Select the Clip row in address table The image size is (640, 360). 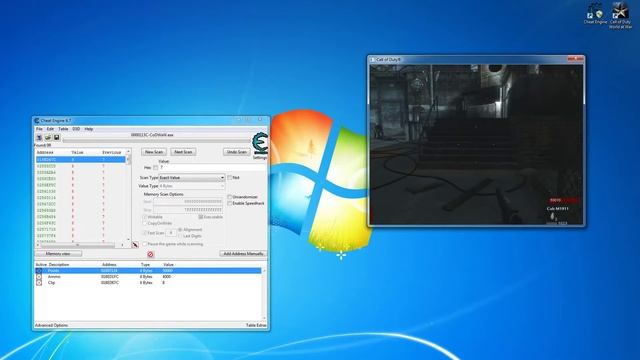coord(148,282)
